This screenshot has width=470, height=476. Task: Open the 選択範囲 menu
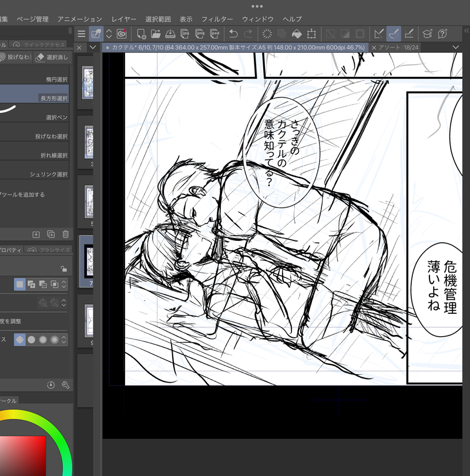pyautogui.click(x=158, y=19)
